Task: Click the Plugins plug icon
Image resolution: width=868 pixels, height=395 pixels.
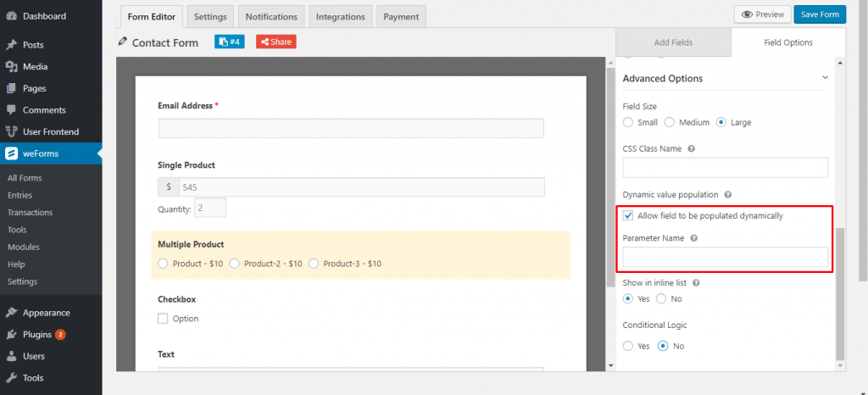Action: [11, 335]
